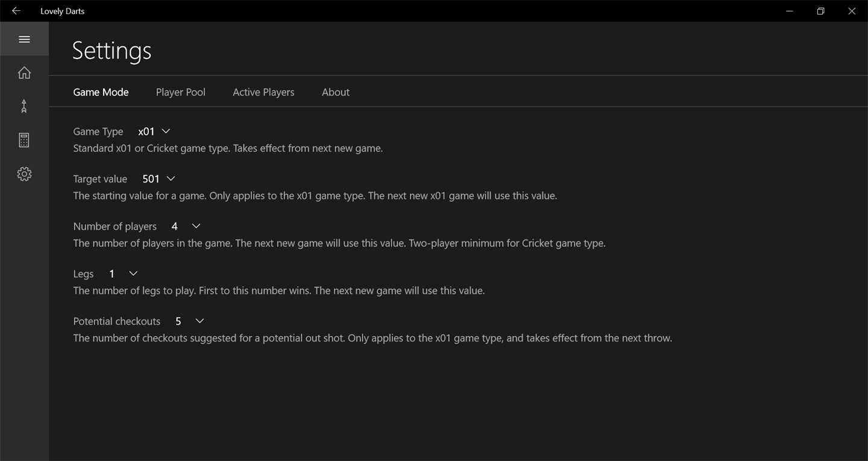This screenshot has width=868, height=461.
Task: Expand the Potential checkouts dropdown
Action: pos(189,321)
